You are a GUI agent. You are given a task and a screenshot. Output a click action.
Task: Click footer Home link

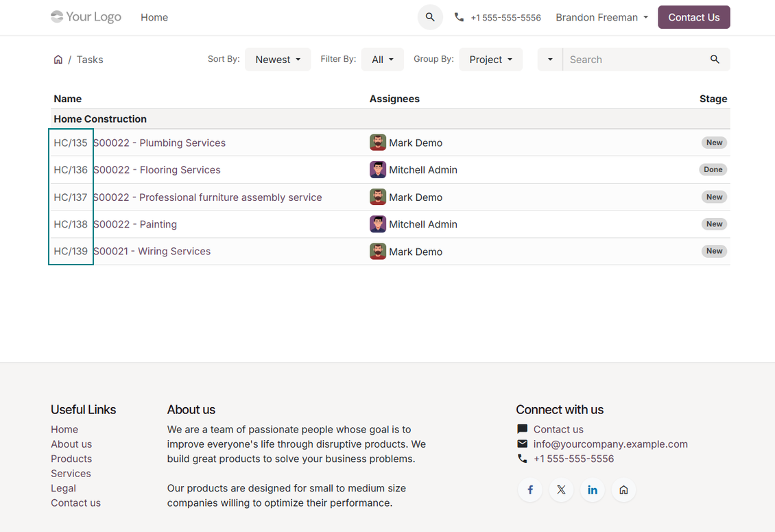coord(64,429)
